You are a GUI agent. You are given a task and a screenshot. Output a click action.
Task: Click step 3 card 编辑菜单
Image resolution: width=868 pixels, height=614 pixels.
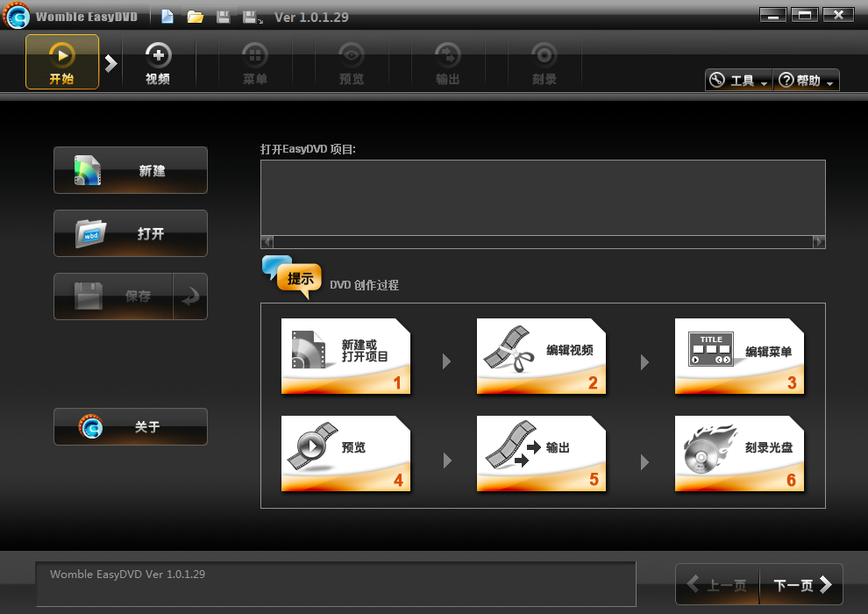pos(740,356)
